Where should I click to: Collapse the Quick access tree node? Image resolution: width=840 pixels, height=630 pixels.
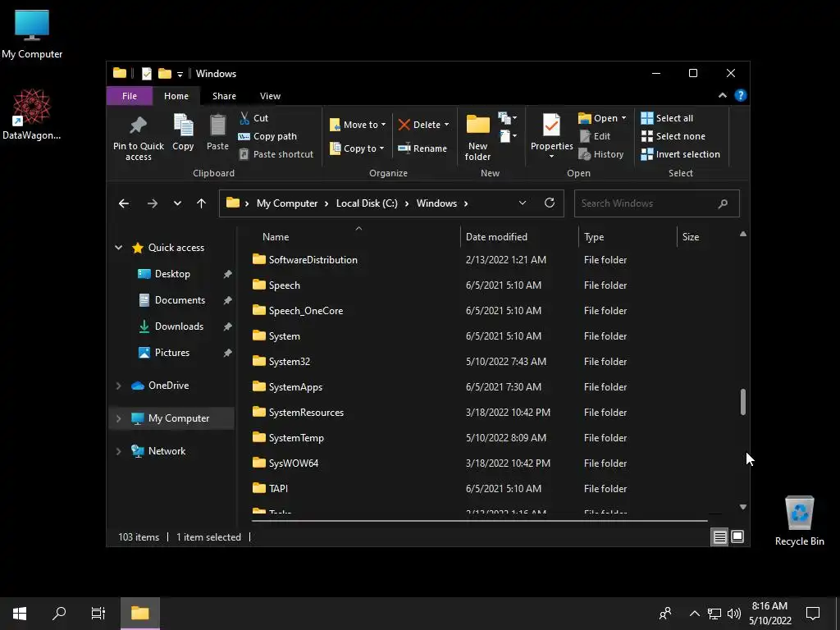[118, 248]
